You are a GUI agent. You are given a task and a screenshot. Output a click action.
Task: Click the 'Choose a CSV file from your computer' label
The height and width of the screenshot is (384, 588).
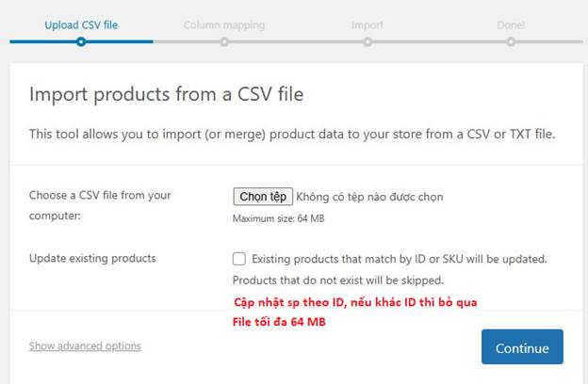tap(100, 205)
